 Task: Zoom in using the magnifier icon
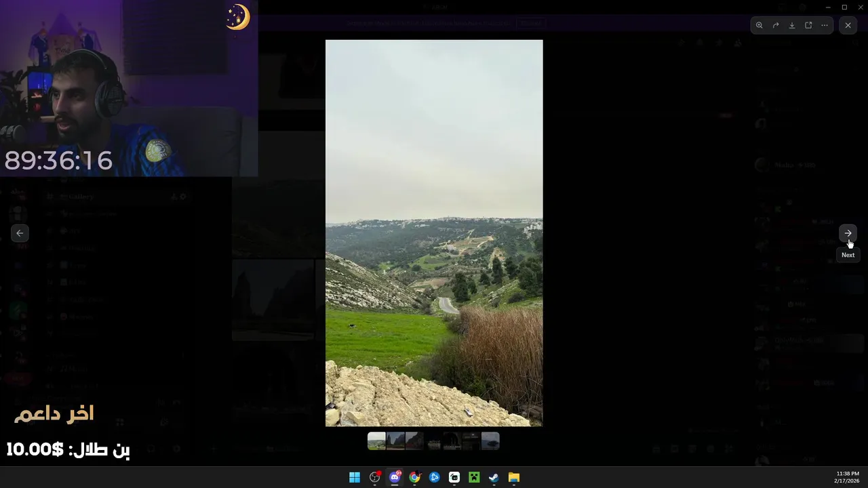[x=759, y=25]
